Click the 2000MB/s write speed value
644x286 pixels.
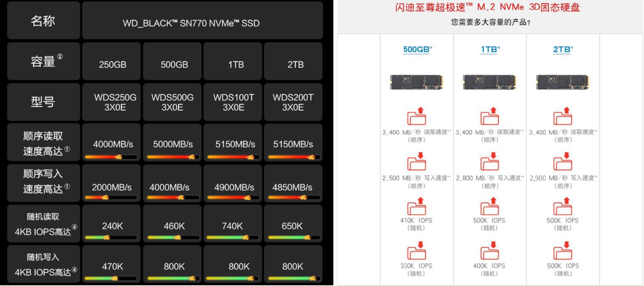click(x=112, y=187)
